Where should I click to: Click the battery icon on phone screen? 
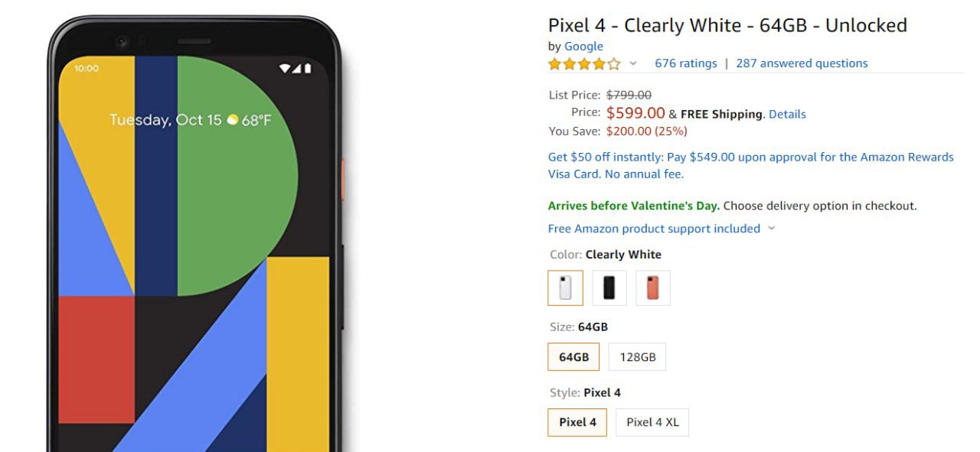tap(308, 68)
